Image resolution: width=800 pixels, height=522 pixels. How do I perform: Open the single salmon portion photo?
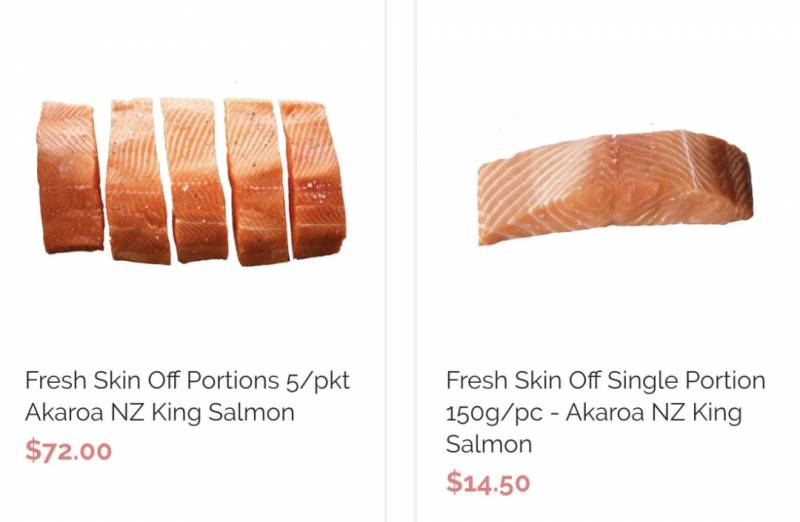614,187
